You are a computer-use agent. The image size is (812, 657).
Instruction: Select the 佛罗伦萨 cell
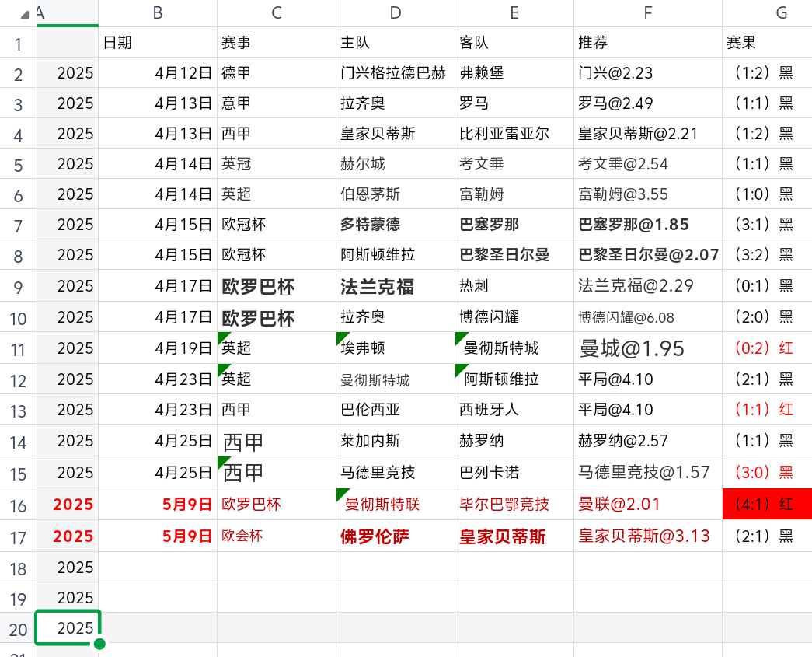(x=395, y=536)
